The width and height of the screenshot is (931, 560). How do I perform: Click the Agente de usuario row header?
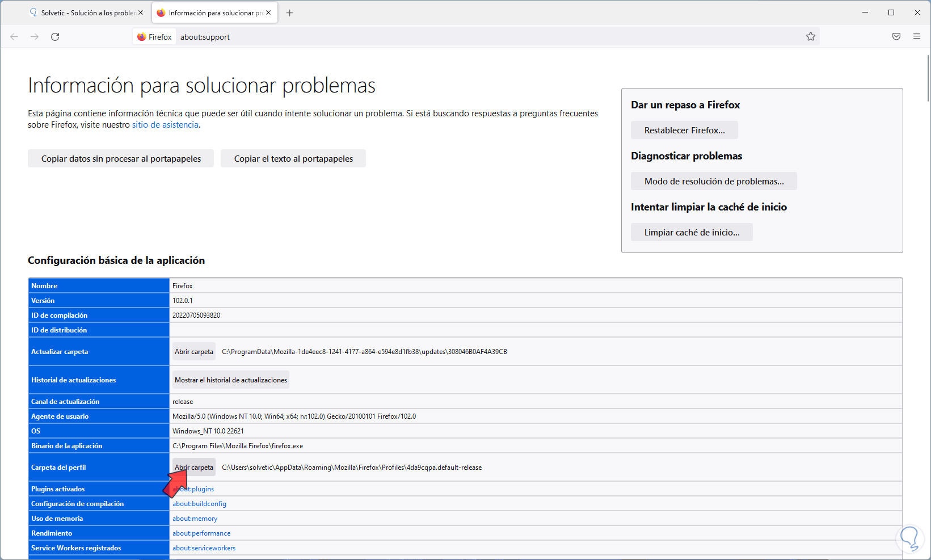[99, 416]
